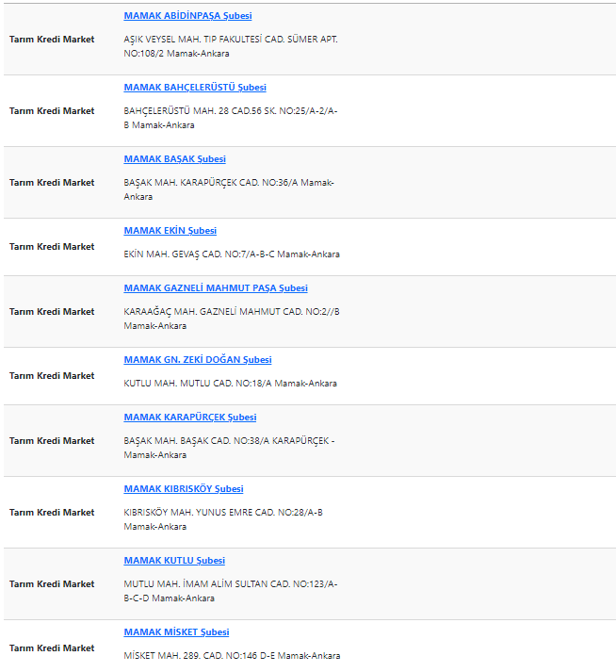Open the MAMAK EKİN Şubesi link
Image resolution: width=616 pixels, height=672 pixels.
(170, 231)
